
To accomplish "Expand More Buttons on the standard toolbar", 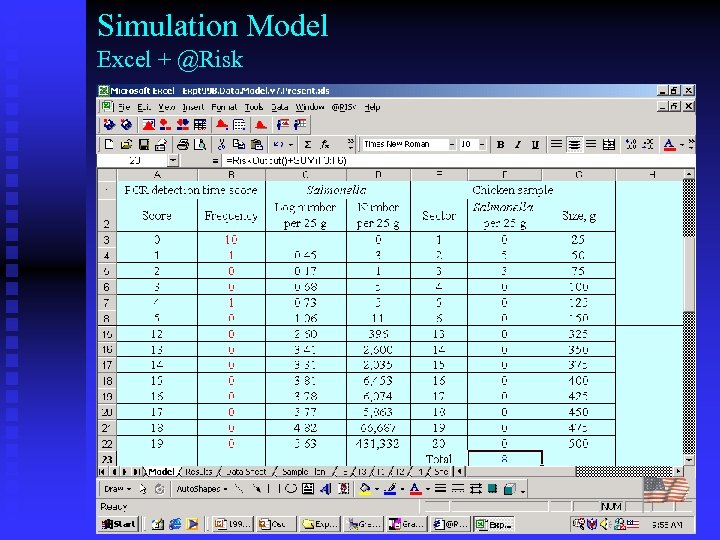I will 351,145.
